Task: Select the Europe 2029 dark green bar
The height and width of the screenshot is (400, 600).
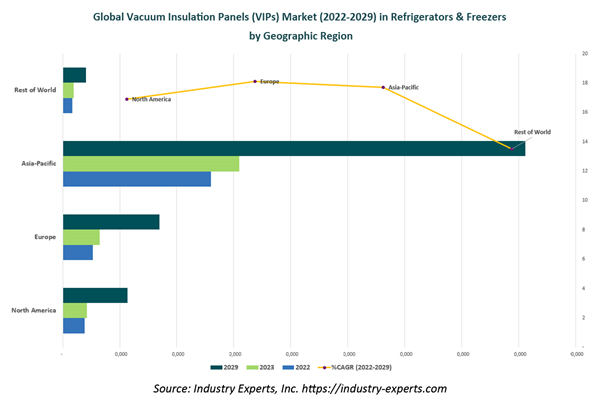Action: (x=111, y=222)
